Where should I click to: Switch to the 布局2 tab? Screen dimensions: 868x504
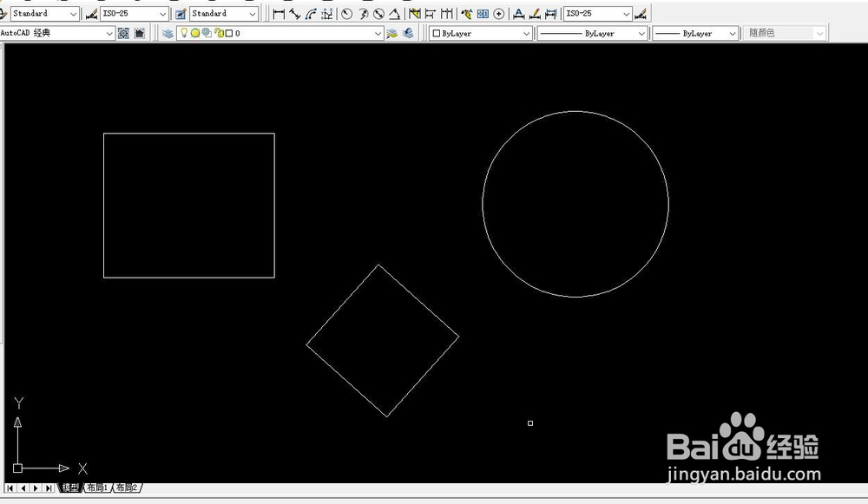[x=127, y=488]
